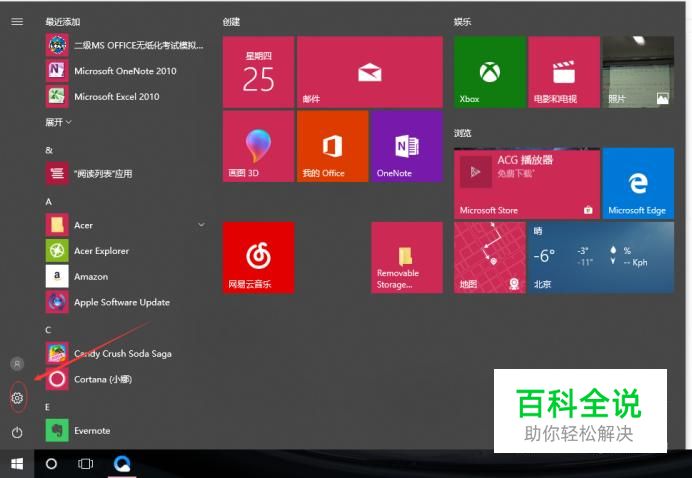Click the letter C group header
692x478 pixels.
click(48, 330)
